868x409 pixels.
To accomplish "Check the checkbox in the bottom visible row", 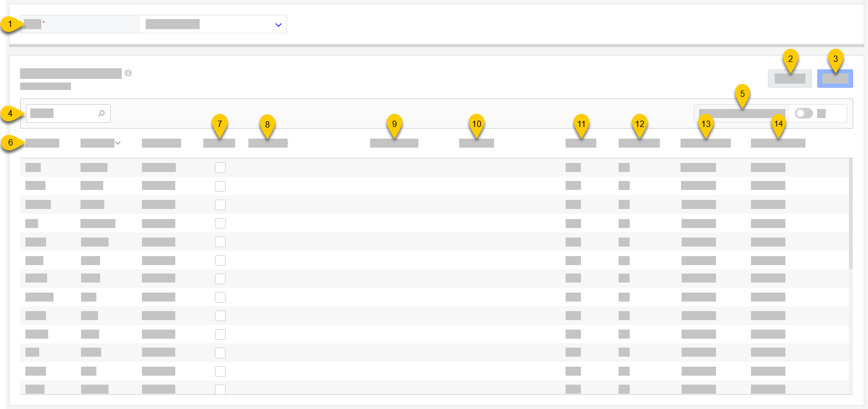I will (x=220, y=388).
